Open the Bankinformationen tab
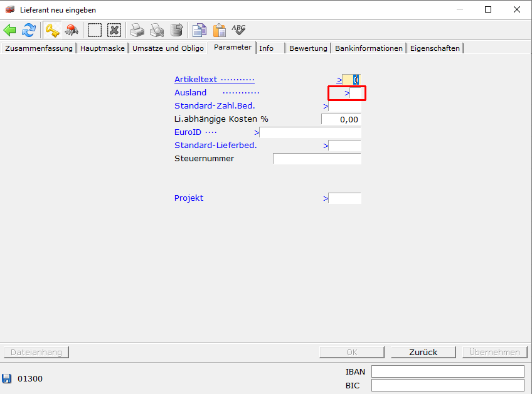 pos(368,48)
